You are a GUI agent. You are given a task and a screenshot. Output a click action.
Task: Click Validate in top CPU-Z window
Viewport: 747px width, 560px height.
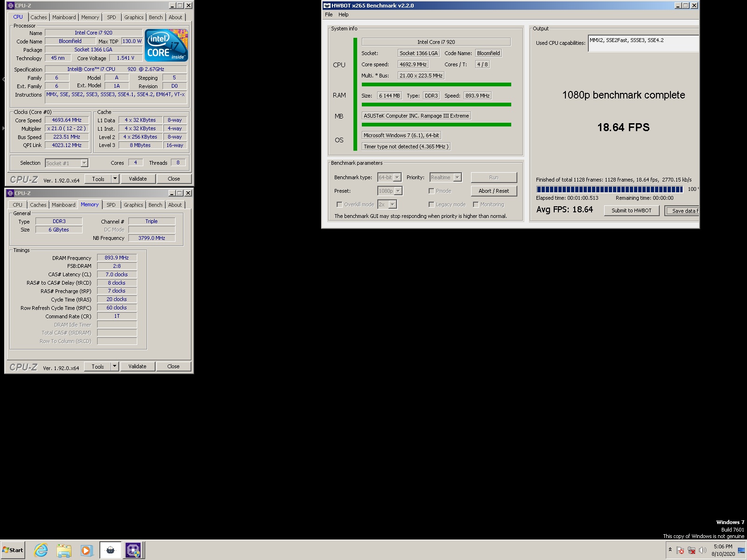coord(138,179)
